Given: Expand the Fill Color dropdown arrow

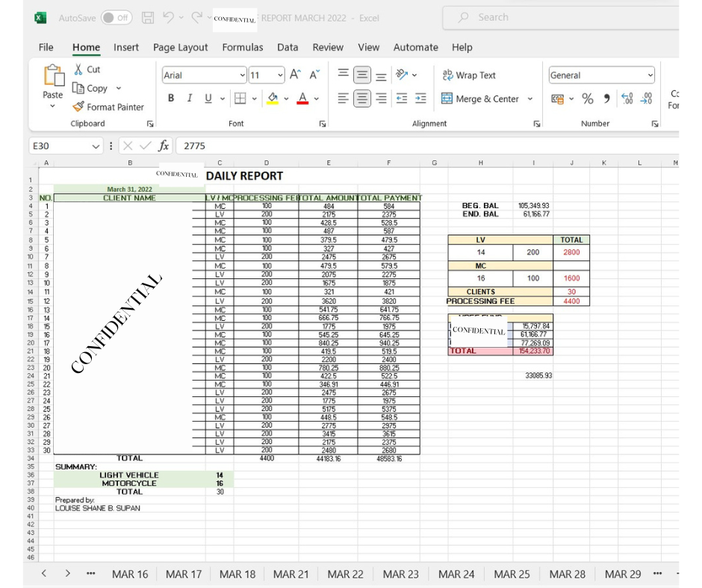Looking at the screenshot, I should pyautogui.click(x=286, y=98).
